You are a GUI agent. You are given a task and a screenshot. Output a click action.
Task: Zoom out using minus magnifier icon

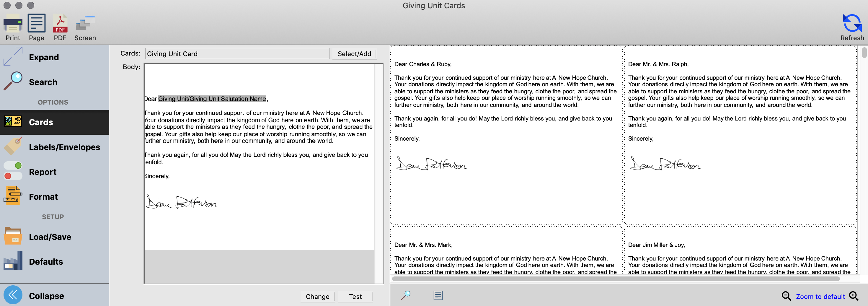(x=786, y=296)
